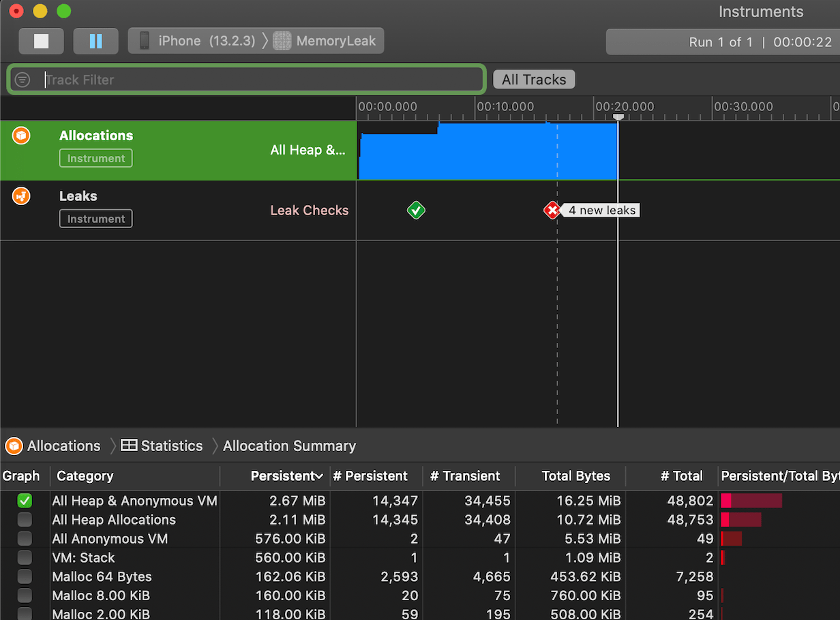Click the filter icon in Track Filter

[22, 80]
